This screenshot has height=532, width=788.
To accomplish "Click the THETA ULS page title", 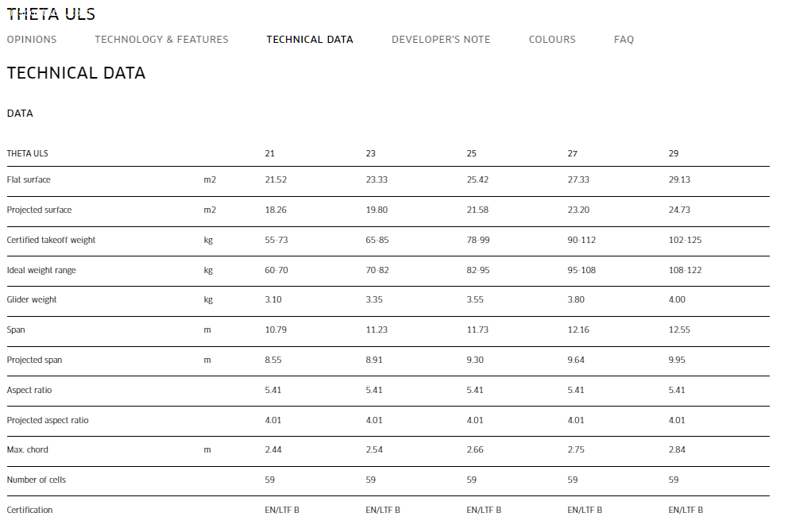I will [x=51, y=14].
